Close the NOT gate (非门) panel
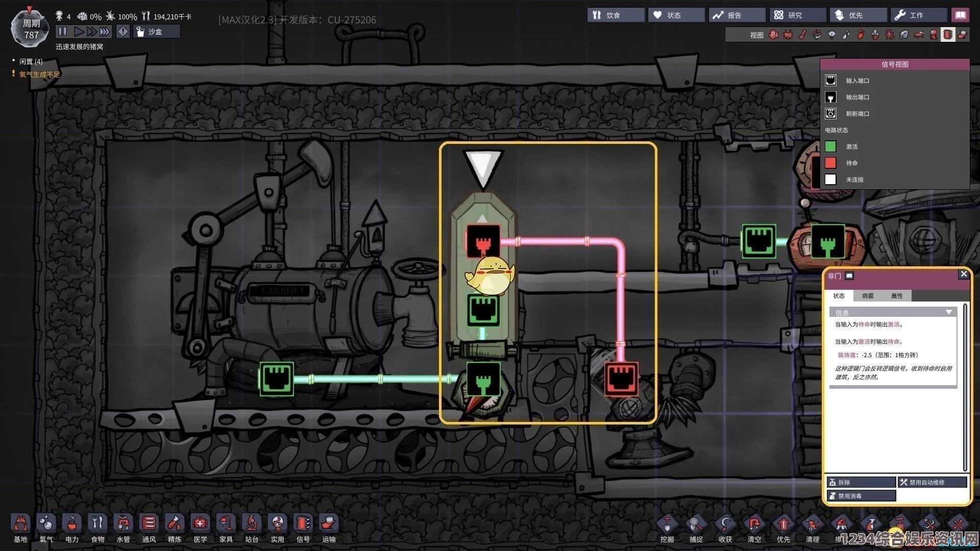 pos(964,274)
